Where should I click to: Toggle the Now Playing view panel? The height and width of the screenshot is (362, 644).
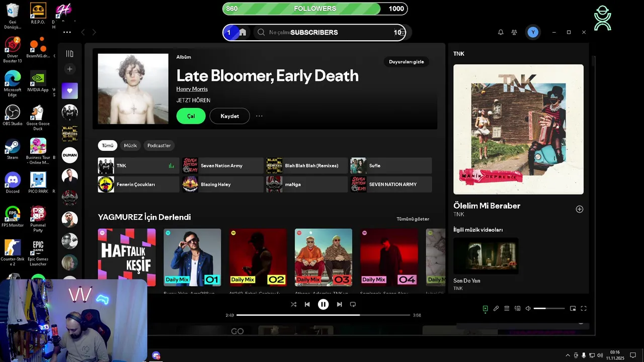tap(485, 308)
